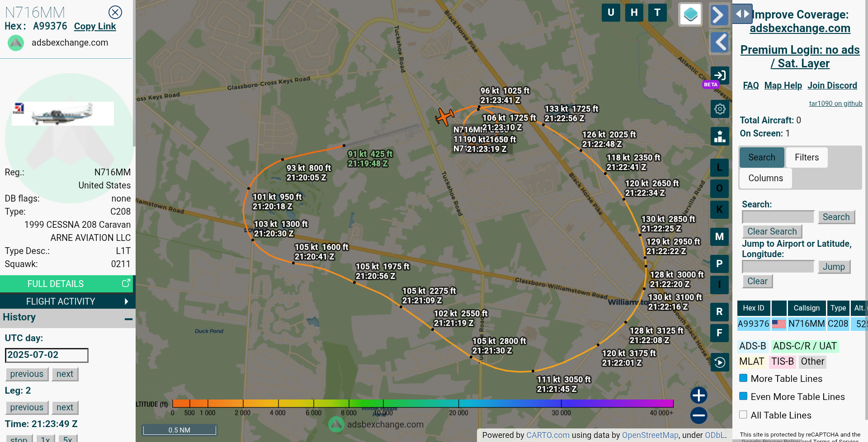Sort table by Callsign column
The image size is (868, 442).
click(x=807, y=308)
